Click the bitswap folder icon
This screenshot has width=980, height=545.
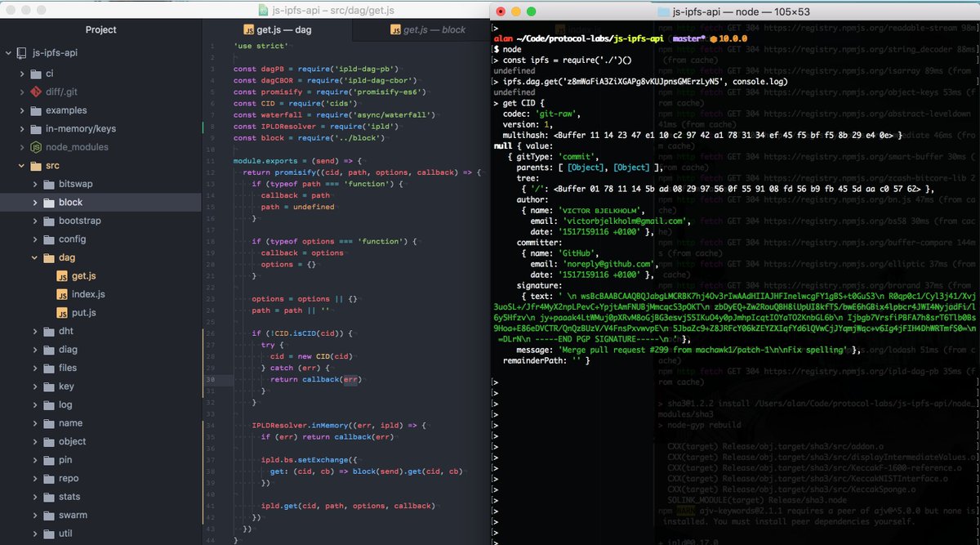(49, 184)
